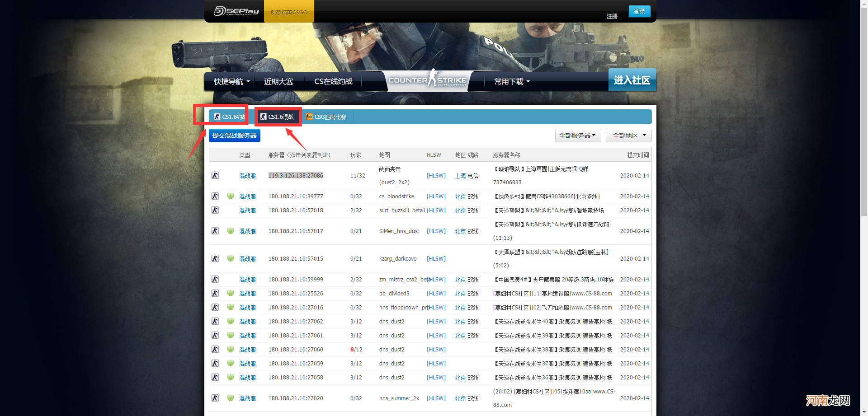
Task: Click the CS icon in row 180.188.21.10:27061
Action: pyautogui.click(x=215, y=335)
